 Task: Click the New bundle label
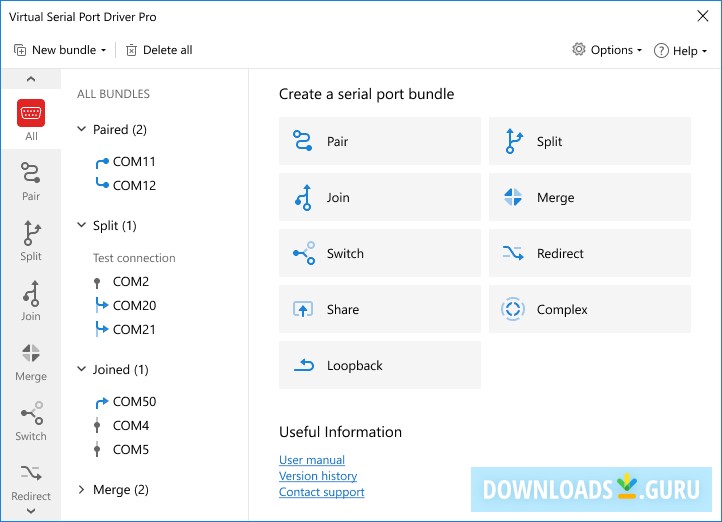(x=64, y=50)
